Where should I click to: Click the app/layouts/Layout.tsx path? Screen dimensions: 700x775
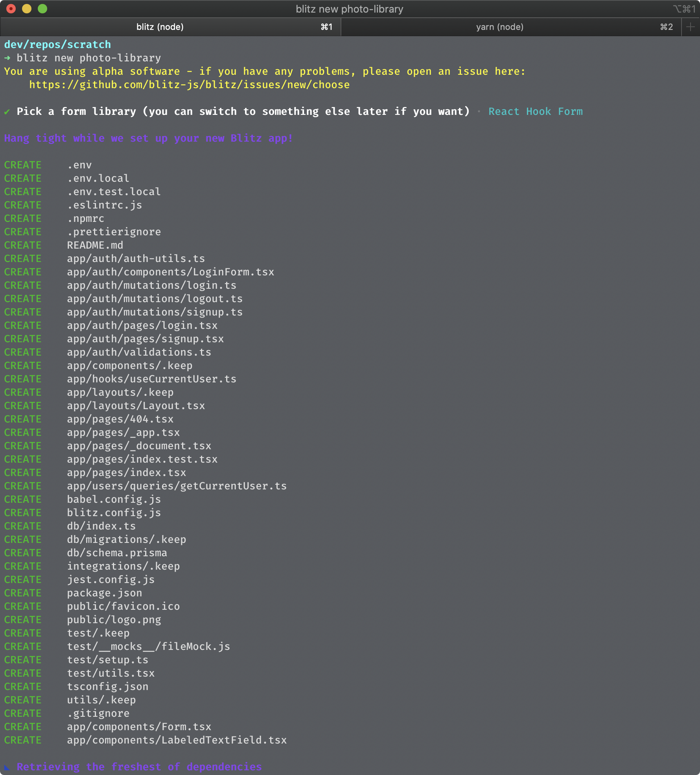click(136, 406)
